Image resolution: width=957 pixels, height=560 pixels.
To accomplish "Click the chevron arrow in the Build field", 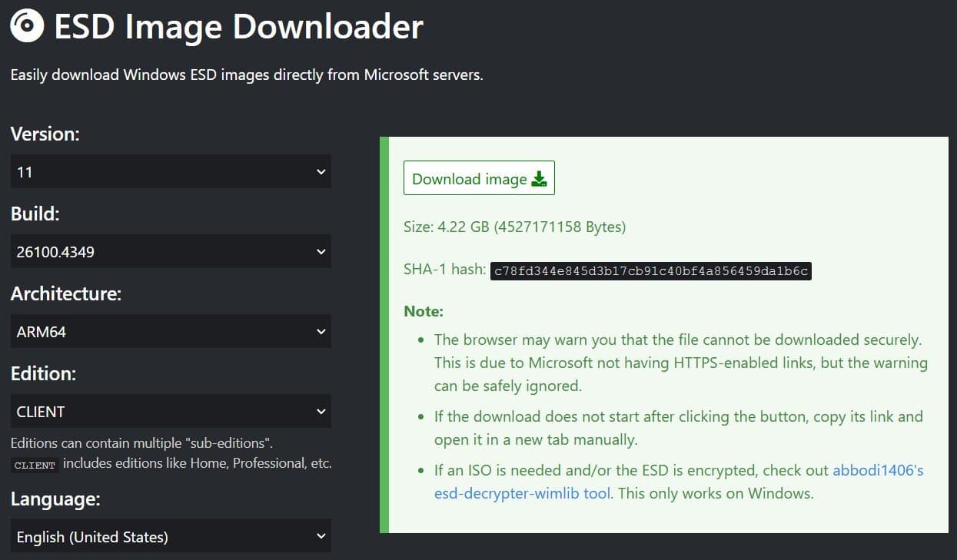I will [321, 252].
